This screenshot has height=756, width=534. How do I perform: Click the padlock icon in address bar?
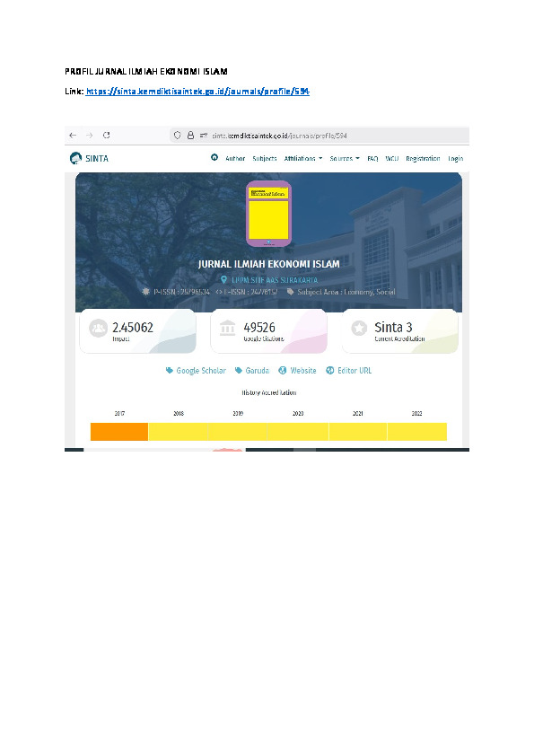190,136
